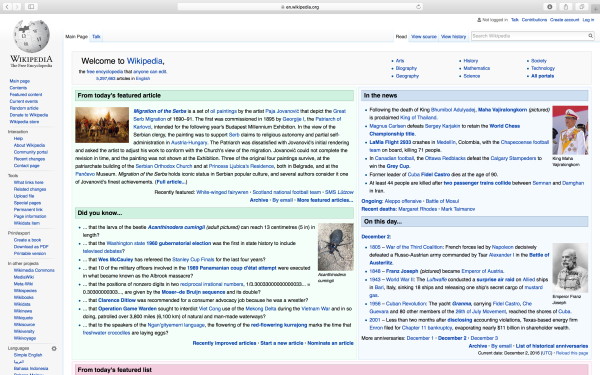This screenshot has height=375, width=600.
Task: Show the Safari sidebar
Action: [31, 7]
